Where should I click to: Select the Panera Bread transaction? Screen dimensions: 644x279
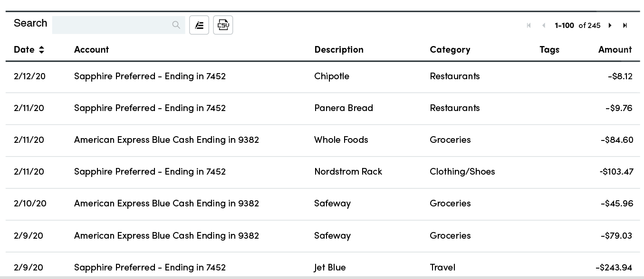coord(343,108)
